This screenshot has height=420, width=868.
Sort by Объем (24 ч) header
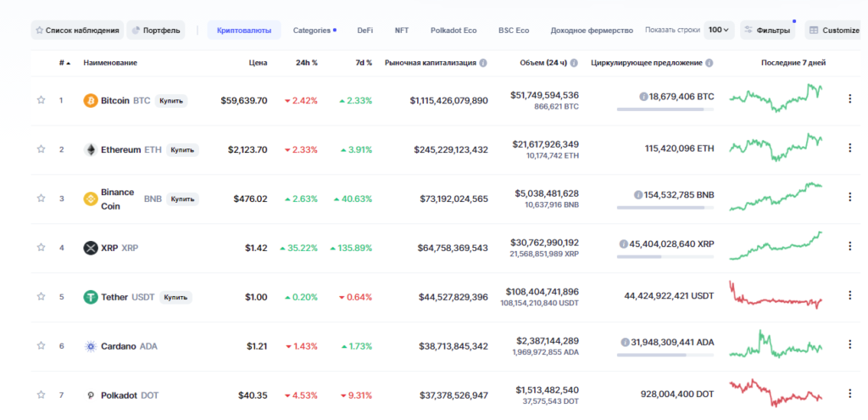(543, 63)
